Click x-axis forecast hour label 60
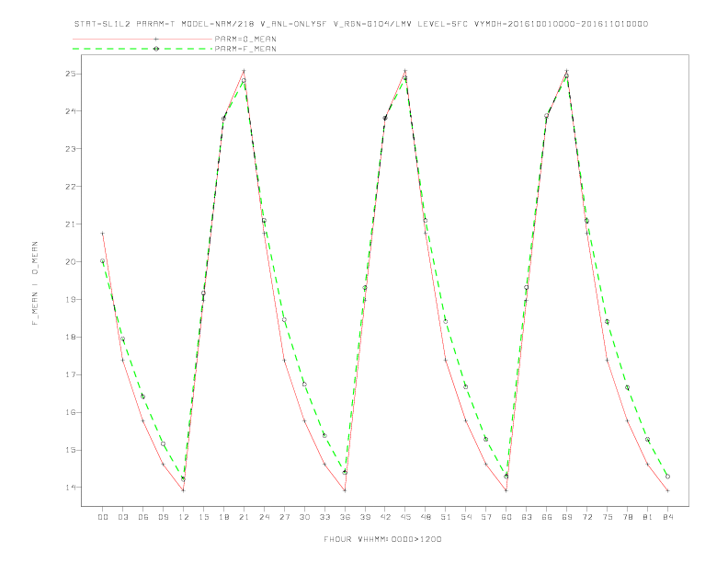The width and height of the screenshot is (728, 563). (506, 517)
